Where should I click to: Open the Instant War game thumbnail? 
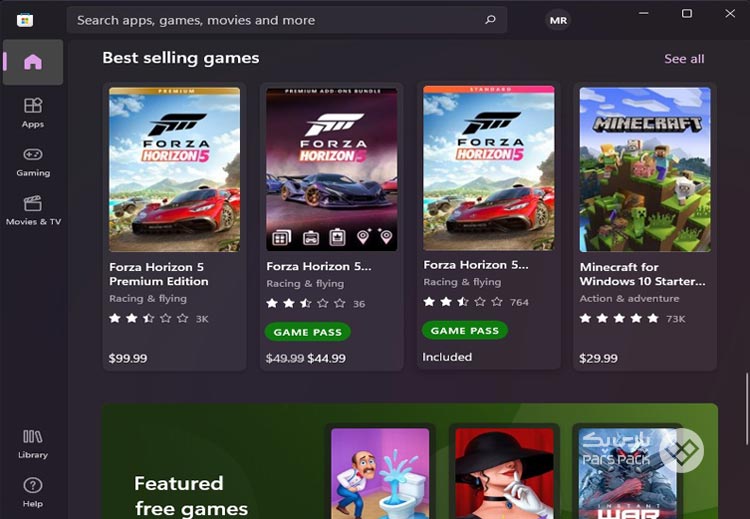628,474
